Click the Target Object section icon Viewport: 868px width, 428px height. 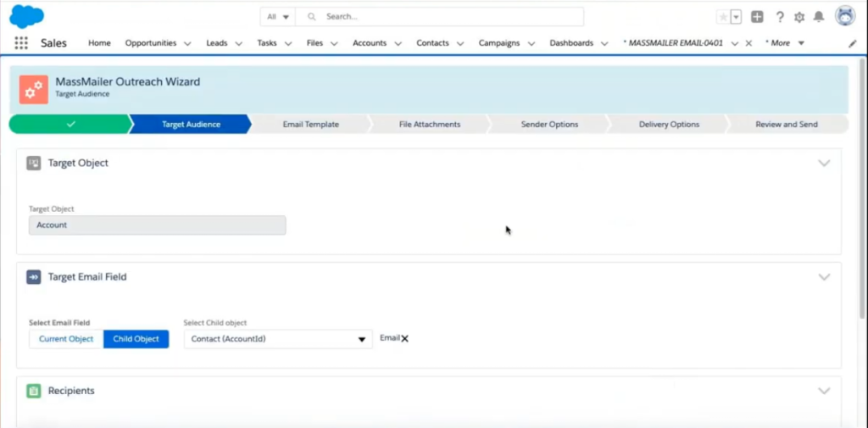pyautogui.click(x=34, y=164)
